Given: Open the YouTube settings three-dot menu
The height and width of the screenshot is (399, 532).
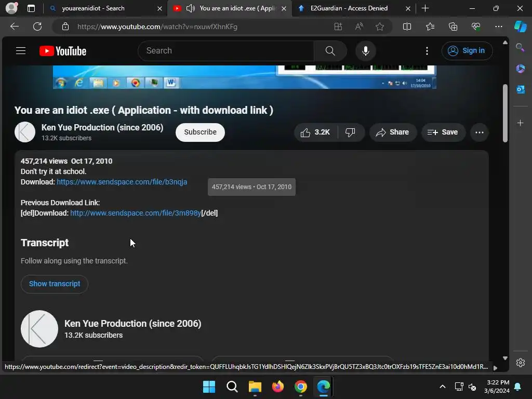Looking at the screenshot, I should (x=427, y=51).
